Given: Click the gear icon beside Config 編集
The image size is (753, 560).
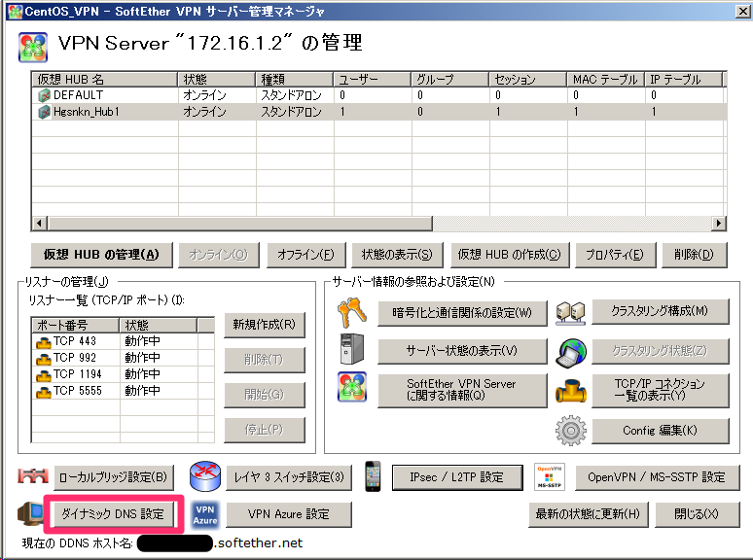Looking at the screenshot, I should click(x=570, y=431).
